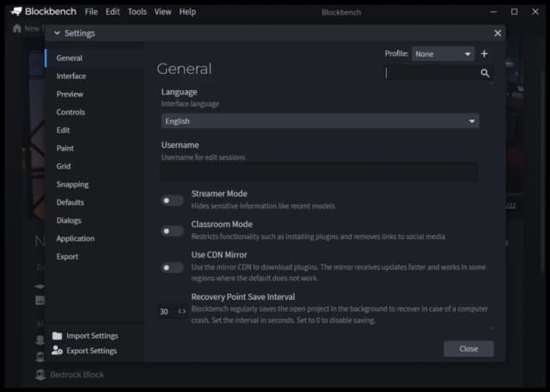Open the Help menu
Viewport: 550px width, 392px height.
coord(187,11)
